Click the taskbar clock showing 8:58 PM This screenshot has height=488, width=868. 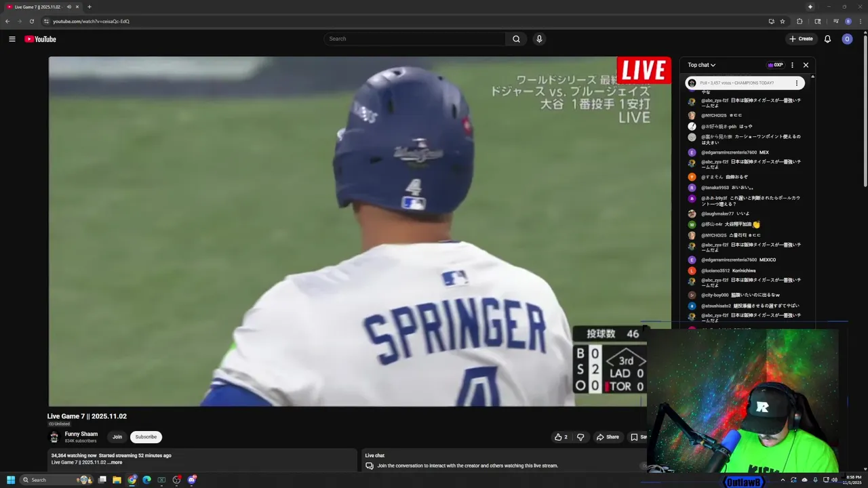point(853,480)
